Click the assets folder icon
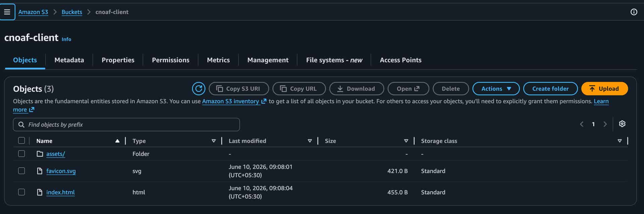Screen dimensions: 644x214 tap(40, 154)
